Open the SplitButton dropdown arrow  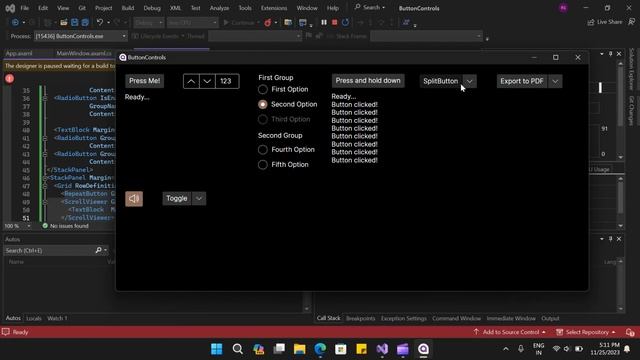470,81
